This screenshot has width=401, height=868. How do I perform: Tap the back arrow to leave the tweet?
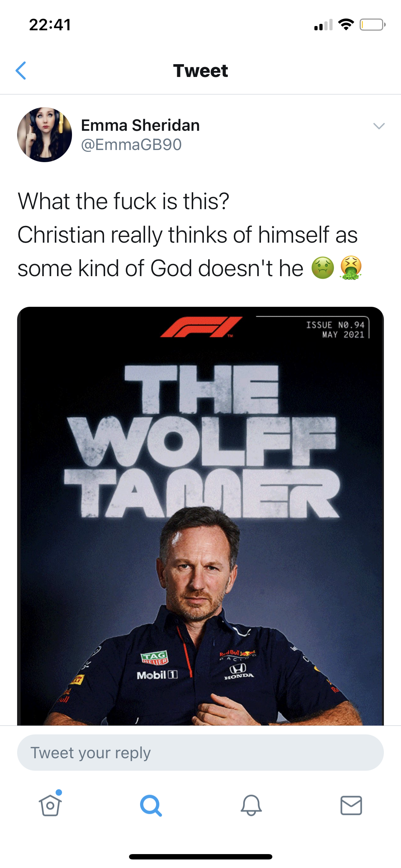[21, 71]
